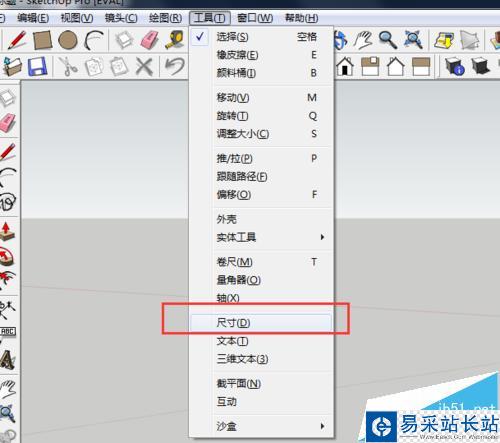The height and width of the screenshot is (443, 500).
Task: Choose 轴(X) from the tools menu
Action: [x=261, y=298]
